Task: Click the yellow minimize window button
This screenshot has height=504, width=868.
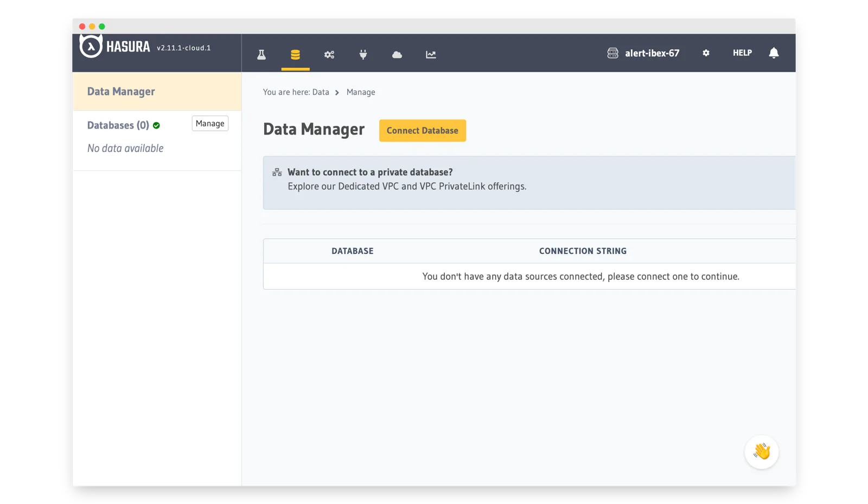Action: point(92,26)
